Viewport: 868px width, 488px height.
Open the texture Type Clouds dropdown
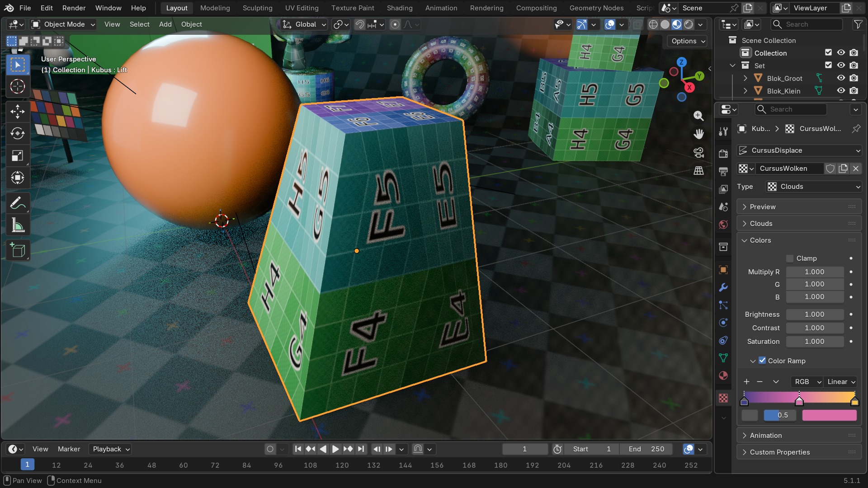pos(814,187)
